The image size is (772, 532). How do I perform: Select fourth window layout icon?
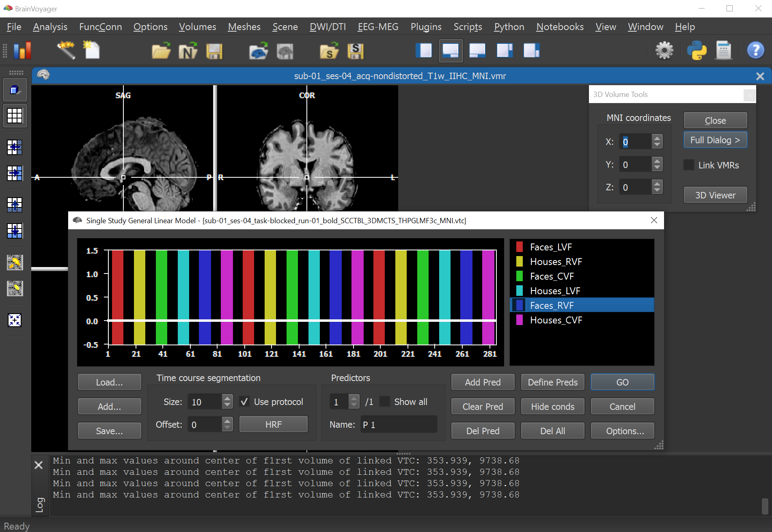pyautogui.click(x=505, y=51)
